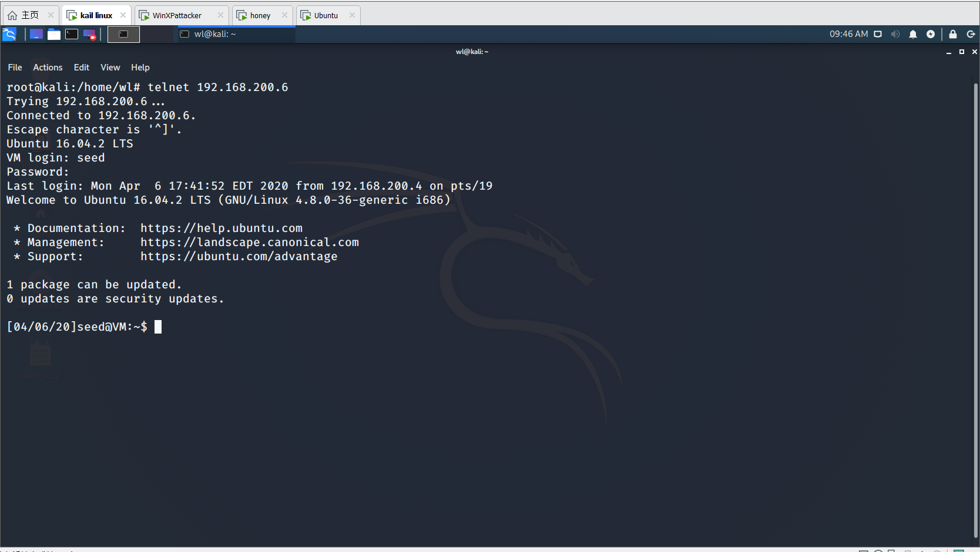
Task: Click the https://landscape.canonical.com URL text
Action: pos(250,243)
